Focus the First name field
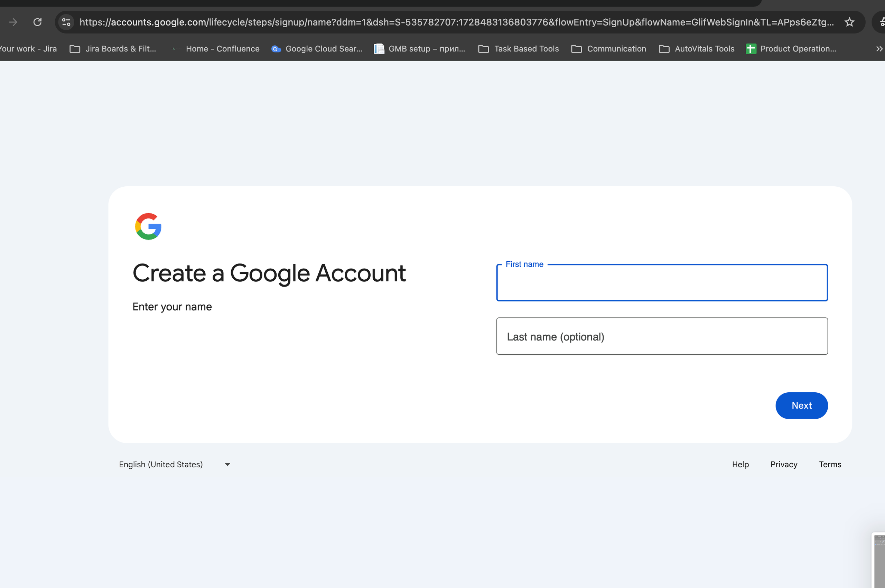Viewport: 885px width, 588px height. pos(662,283)
